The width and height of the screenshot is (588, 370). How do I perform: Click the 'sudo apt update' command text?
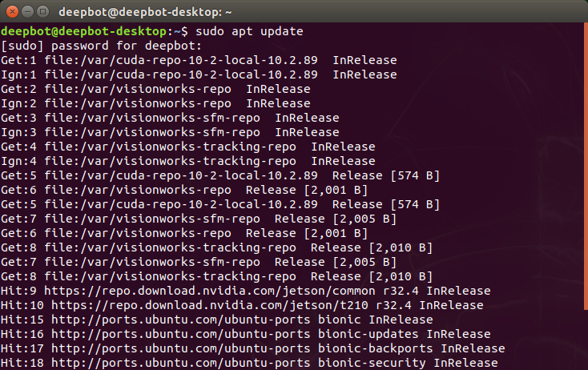pyautogui.click(x=249, y=31)
